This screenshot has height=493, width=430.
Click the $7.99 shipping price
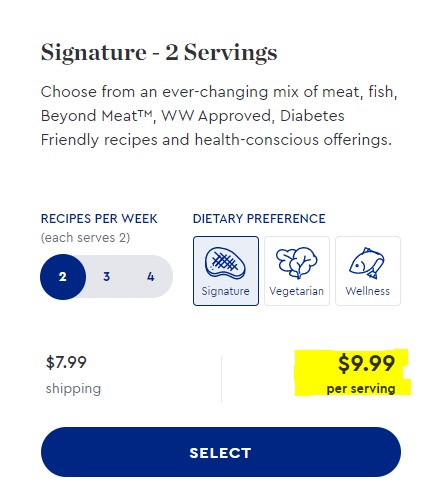[x=66, y=362]
